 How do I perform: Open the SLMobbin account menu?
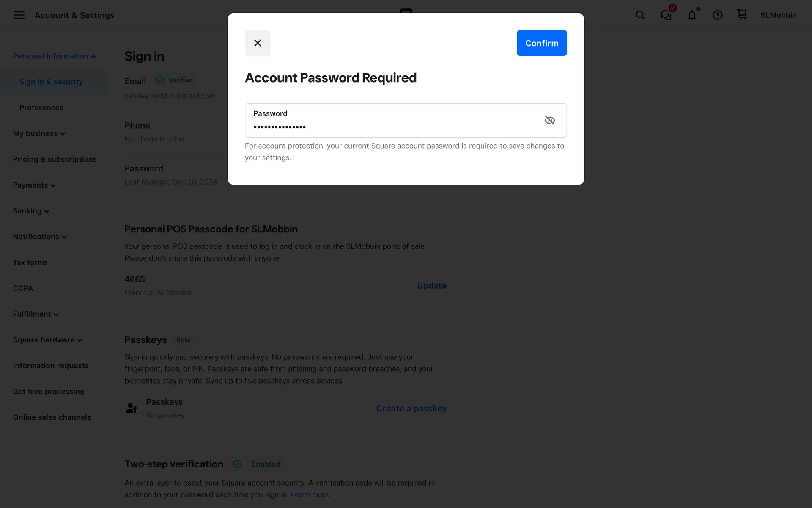pos(778,15)
